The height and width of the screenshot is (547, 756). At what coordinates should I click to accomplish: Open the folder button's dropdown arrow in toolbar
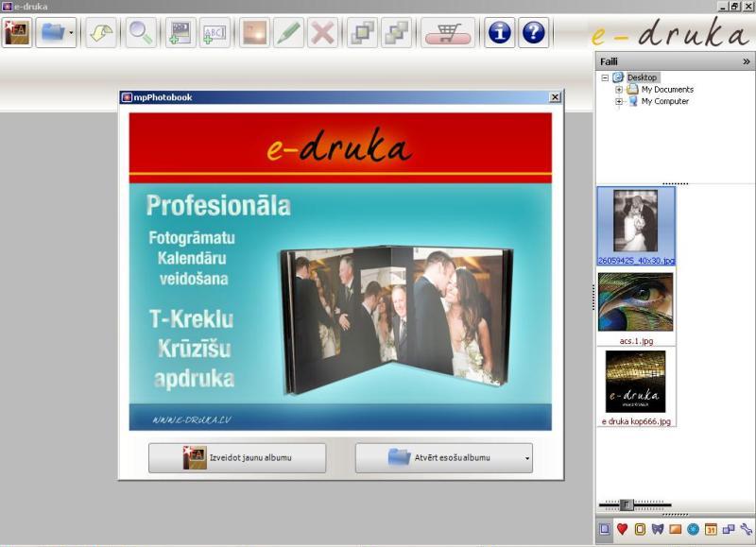click(x=72, y=32)
